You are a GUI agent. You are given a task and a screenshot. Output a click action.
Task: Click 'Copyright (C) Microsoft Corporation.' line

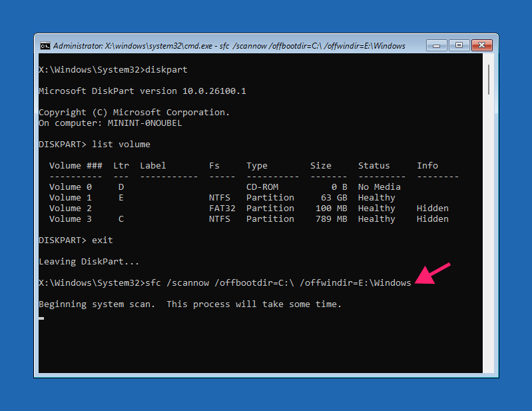[134, 113]
